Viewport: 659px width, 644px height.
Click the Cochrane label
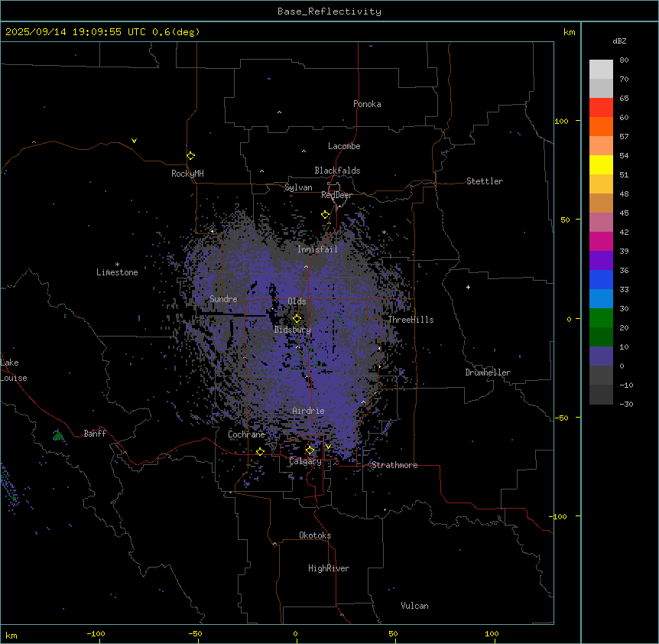[x=246, y=434]
